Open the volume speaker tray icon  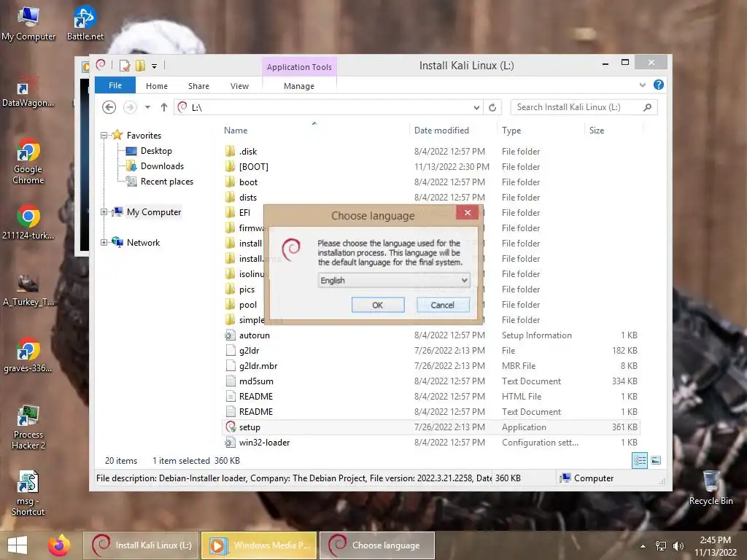tap(678, 546)
